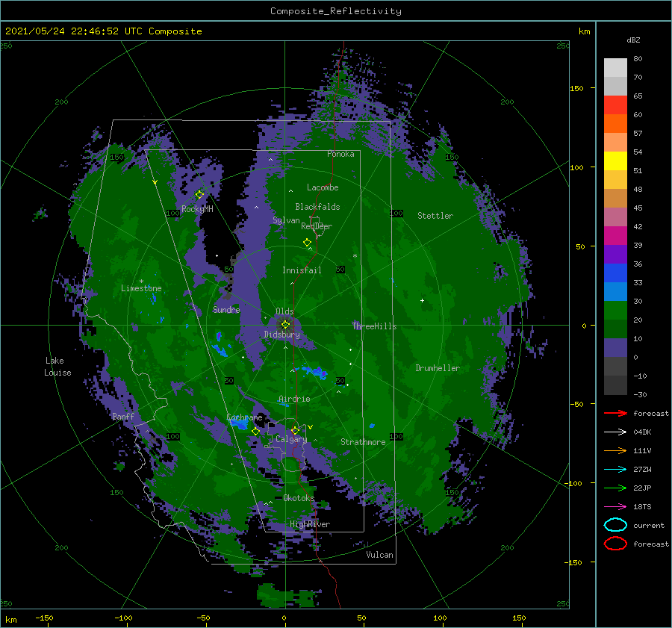
Task: Click the magenta swatch between 42 and 39
Action: click(x=615, y=235)
